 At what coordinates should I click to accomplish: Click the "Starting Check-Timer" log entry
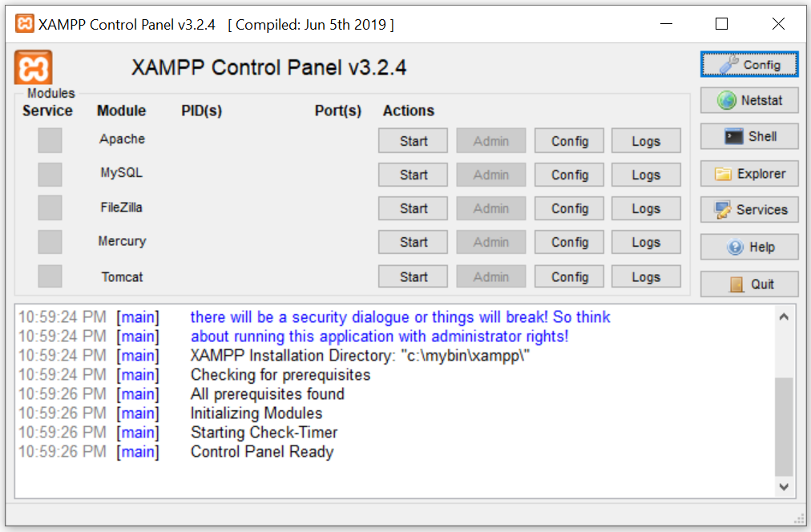264,432
